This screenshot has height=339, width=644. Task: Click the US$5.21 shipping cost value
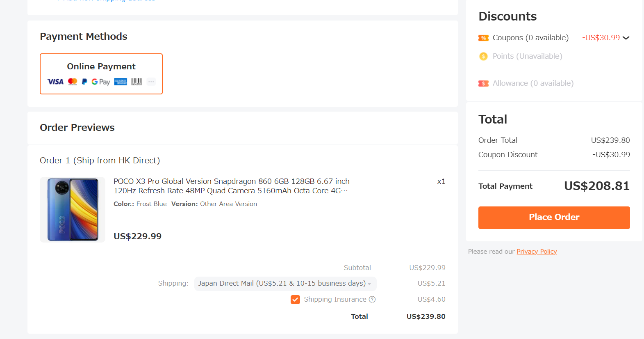point(431,284)
